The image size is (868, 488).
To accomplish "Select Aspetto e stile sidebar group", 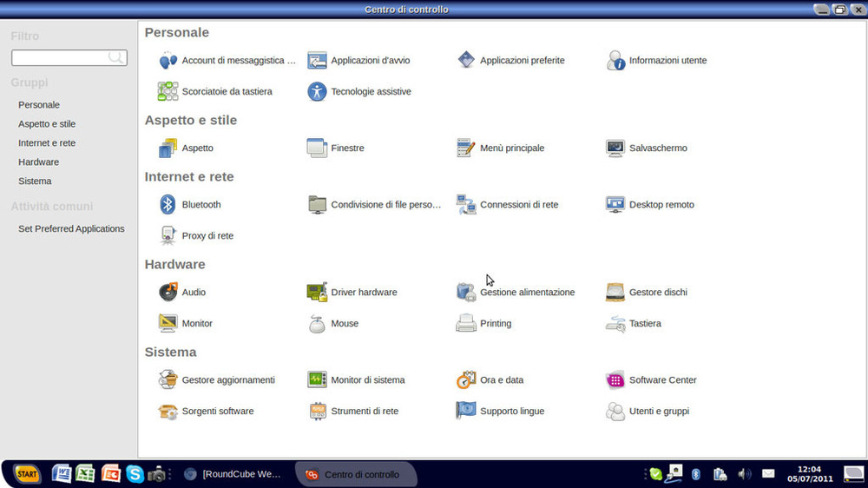I will pyautogui.click(x=47, y=123).
